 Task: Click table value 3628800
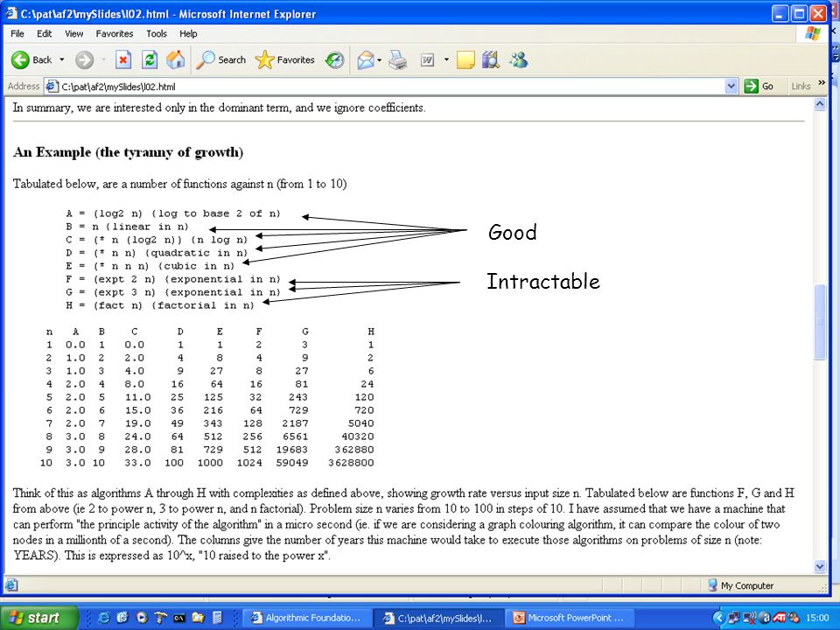pyautogui.click(x=351, y=462)
